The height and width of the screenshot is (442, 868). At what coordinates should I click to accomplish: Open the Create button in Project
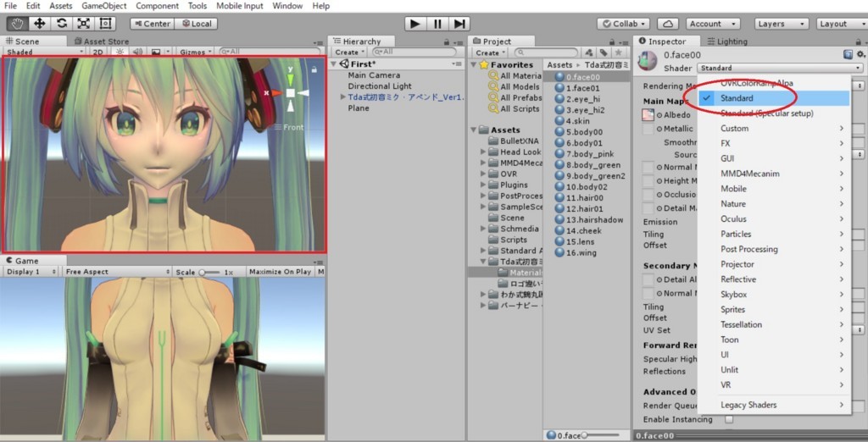[x=491, y=52]
